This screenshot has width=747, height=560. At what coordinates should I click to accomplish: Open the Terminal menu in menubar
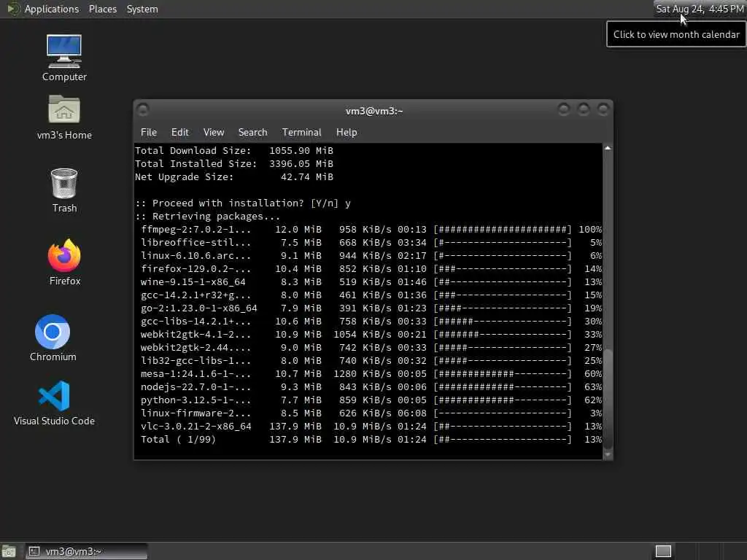301,133
